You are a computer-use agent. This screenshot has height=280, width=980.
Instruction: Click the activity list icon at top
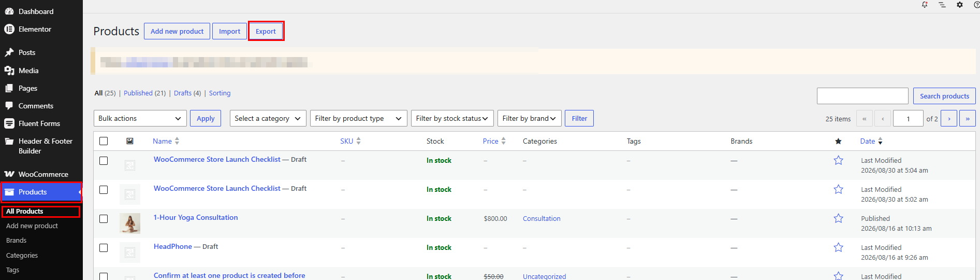pos(942,5)
